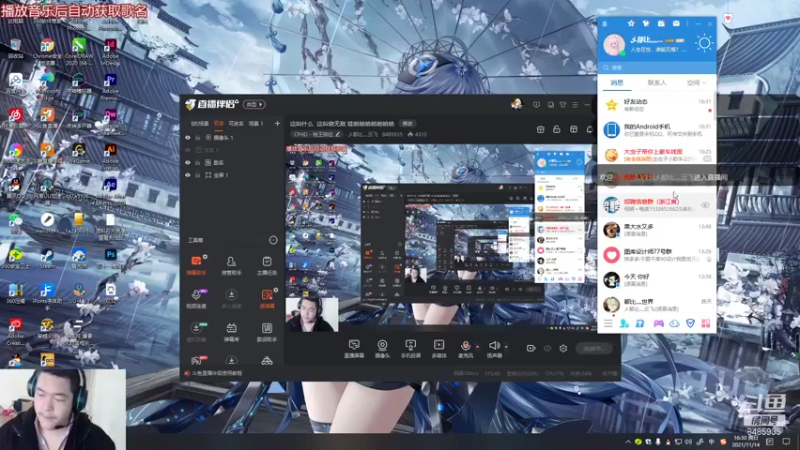The height and width of the screenshot is (450, 800).
Task: Mute the 麦克风 microphone
Action: tap(465, 348)
